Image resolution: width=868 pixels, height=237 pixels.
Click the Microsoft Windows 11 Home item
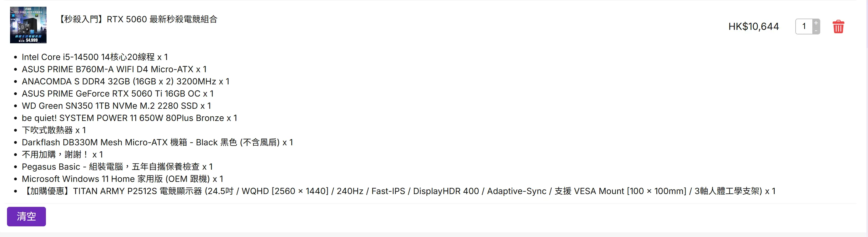[x=122, y=179]
